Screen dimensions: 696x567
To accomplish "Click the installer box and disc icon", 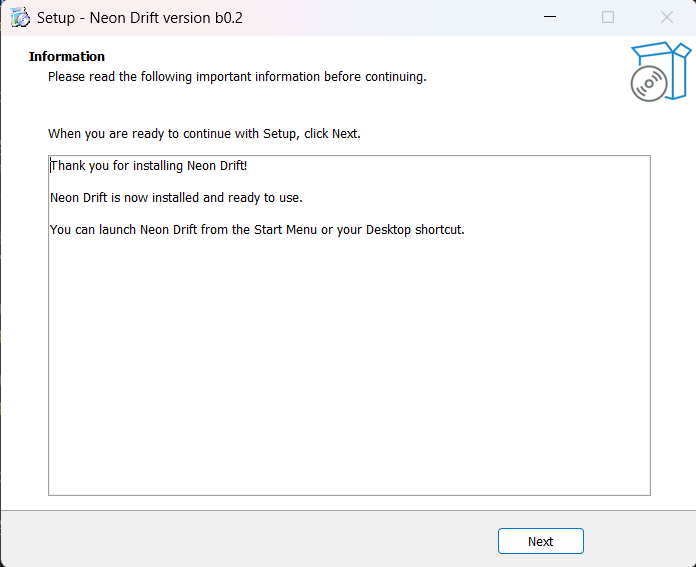I will [660, 70].
